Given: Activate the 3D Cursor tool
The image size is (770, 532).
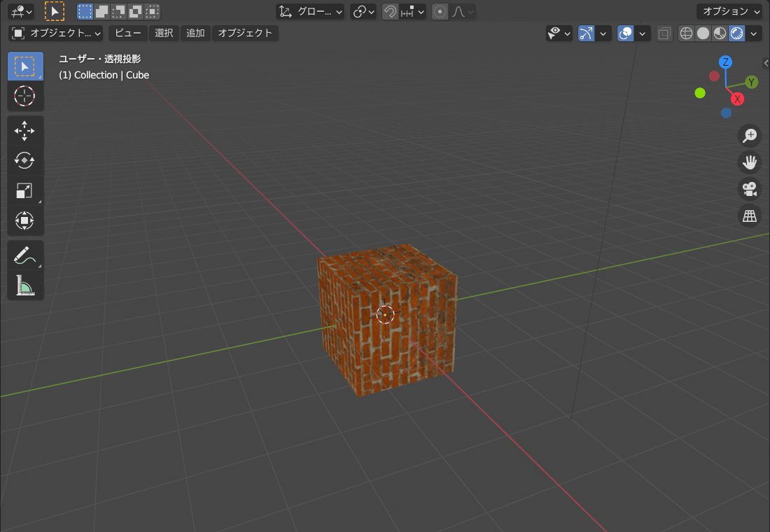Looking at the screenshot, I should (25, 96).
